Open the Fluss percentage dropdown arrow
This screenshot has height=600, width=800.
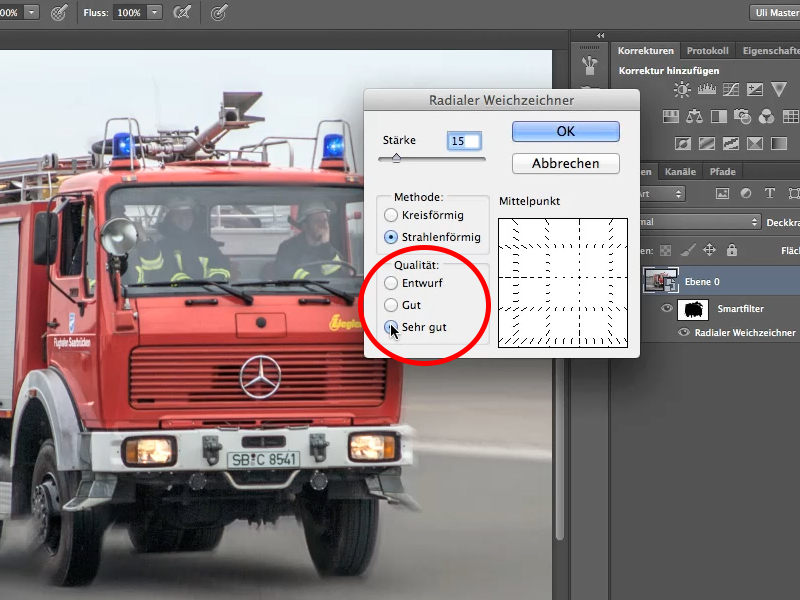tap(154, 12)
